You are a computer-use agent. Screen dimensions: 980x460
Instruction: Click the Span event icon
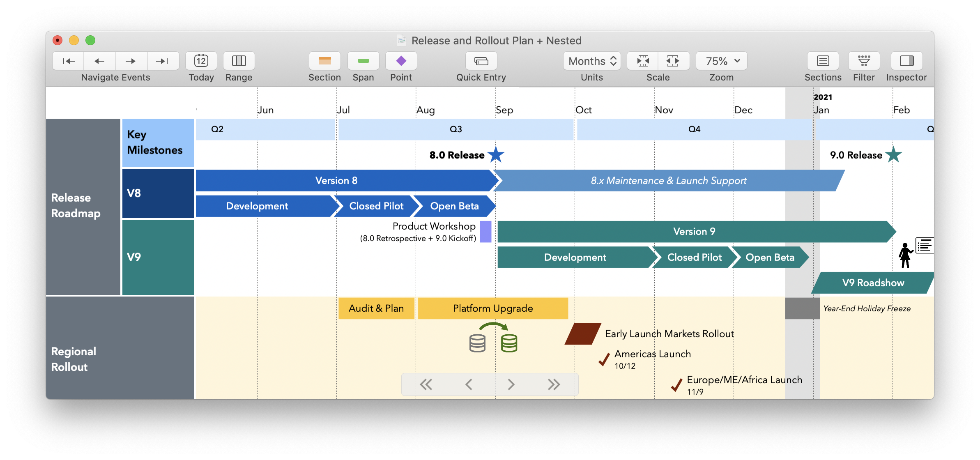[363, 61]
